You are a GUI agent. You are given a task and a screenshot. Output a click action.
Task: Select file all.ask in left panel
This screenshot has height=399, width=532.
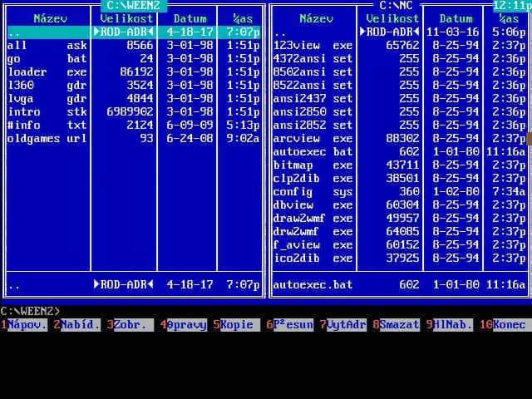click(134, 46)
